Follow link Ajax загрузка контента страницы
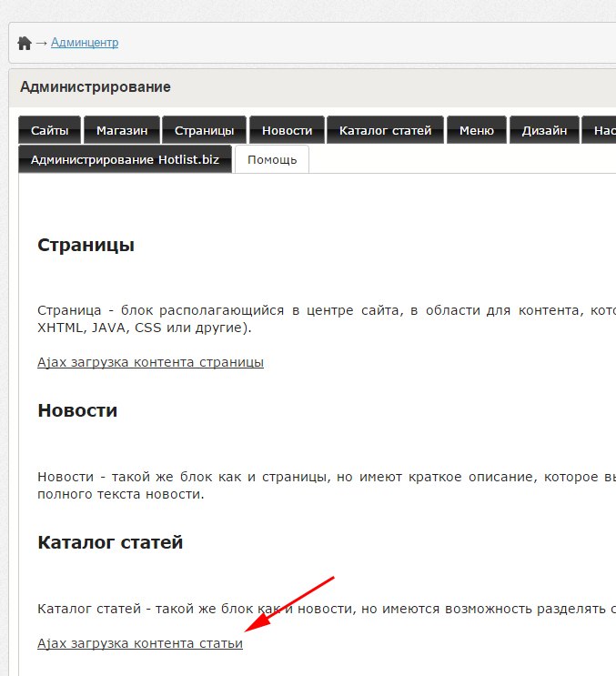The height and width of the screenshot is (676, 616). [x=150, y=362]
